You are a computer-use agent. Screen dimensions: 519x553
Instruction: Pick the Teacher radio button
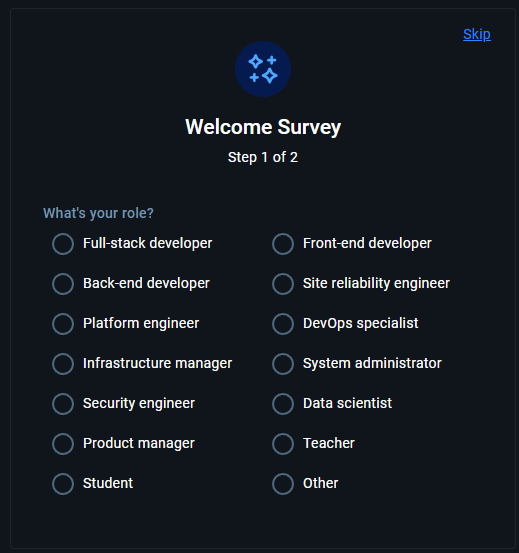coord(283,444)
